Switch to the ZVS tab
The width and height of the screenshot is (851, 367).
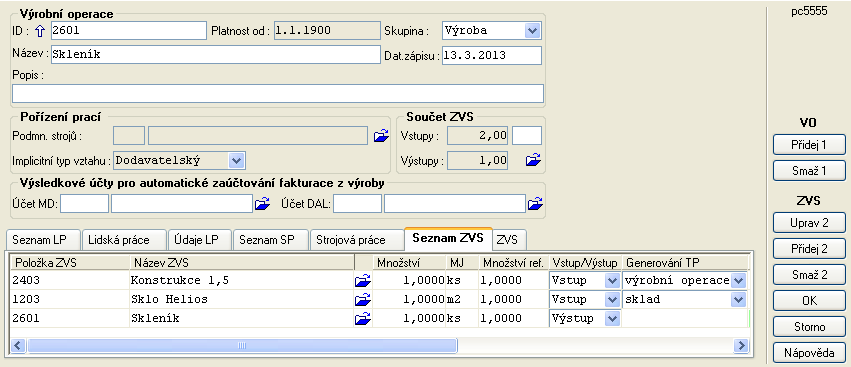509,239
